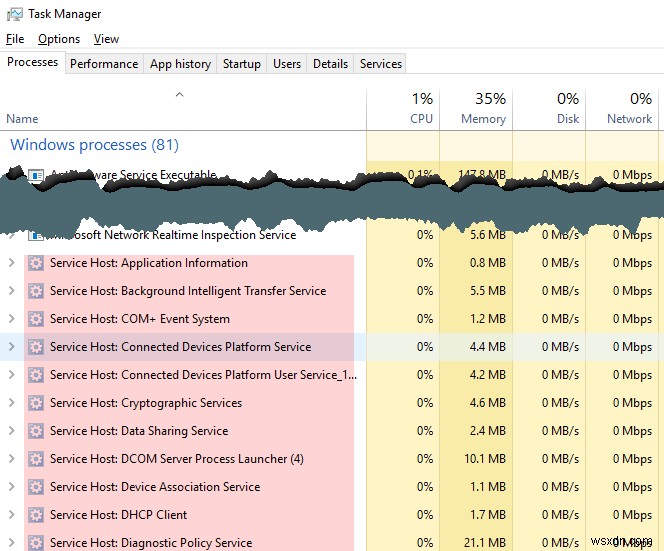The height and width of the screenshot is (551, 664).
Task: Click gear icon of COM+ Event System row
Action: (x=36, y=319)
